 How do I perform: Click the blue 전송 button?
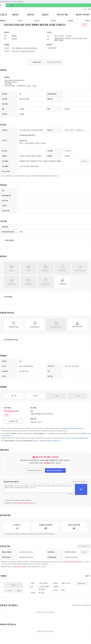pyautogui.click(x=81, y=489)
